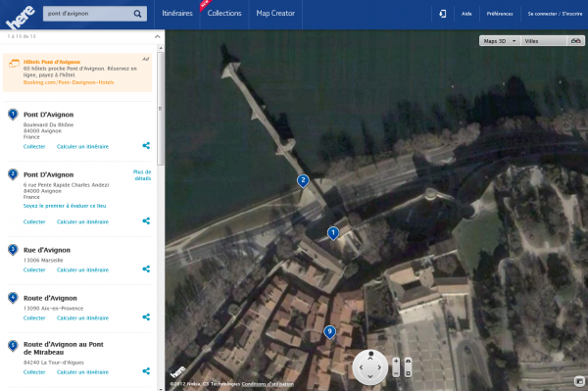Click the results list scrollbar thumb
This screenshot has height=391, width=588.
[161, 109]
